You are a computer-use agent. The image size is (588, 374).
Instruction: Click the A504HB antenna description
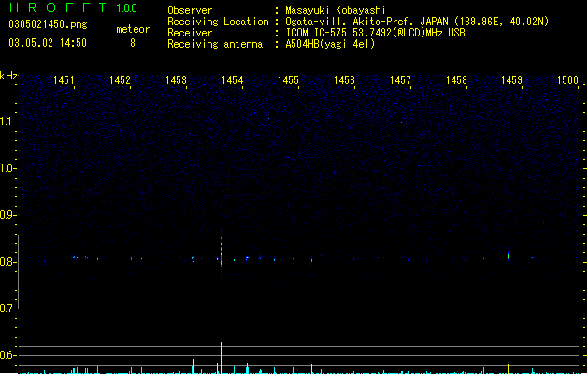pos(330,44)
